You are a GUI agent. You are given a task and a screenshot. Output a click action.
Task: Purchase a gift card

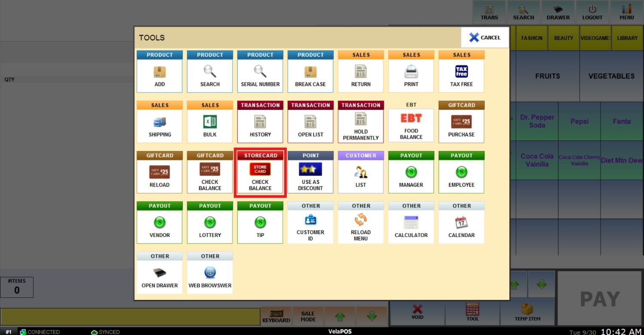pos(462,126)
